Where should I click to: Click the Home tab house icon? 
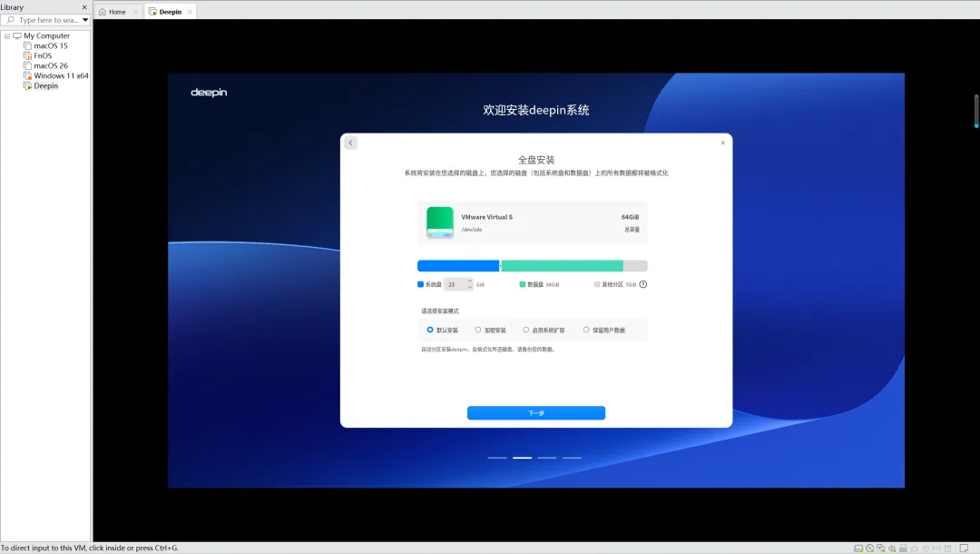(103, 12)
